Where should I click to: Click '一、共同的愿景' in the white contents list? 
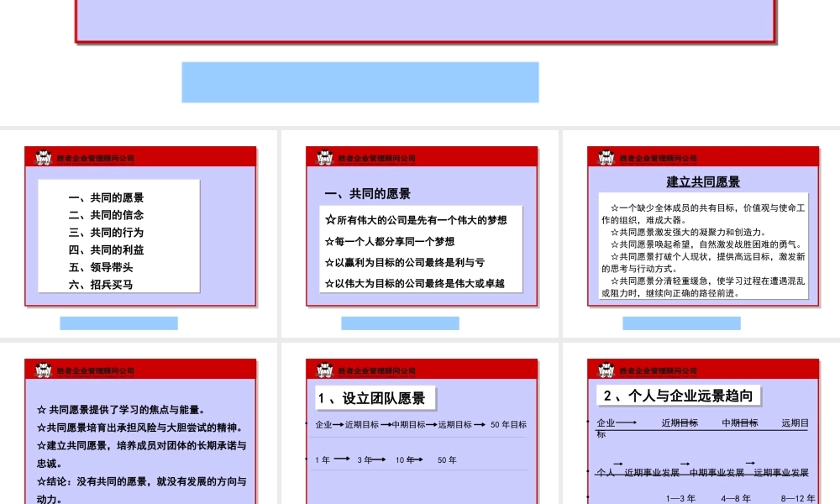pos(106,197)
